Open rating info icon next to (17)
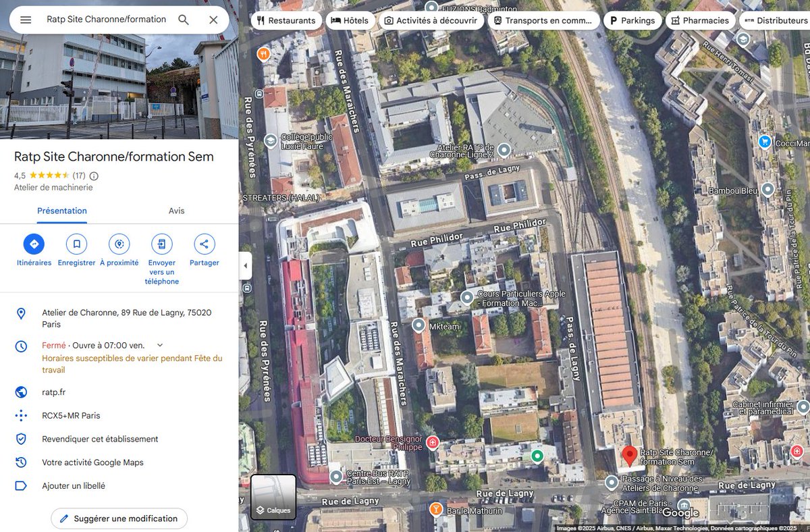810x532 pixels. point(94,176)
